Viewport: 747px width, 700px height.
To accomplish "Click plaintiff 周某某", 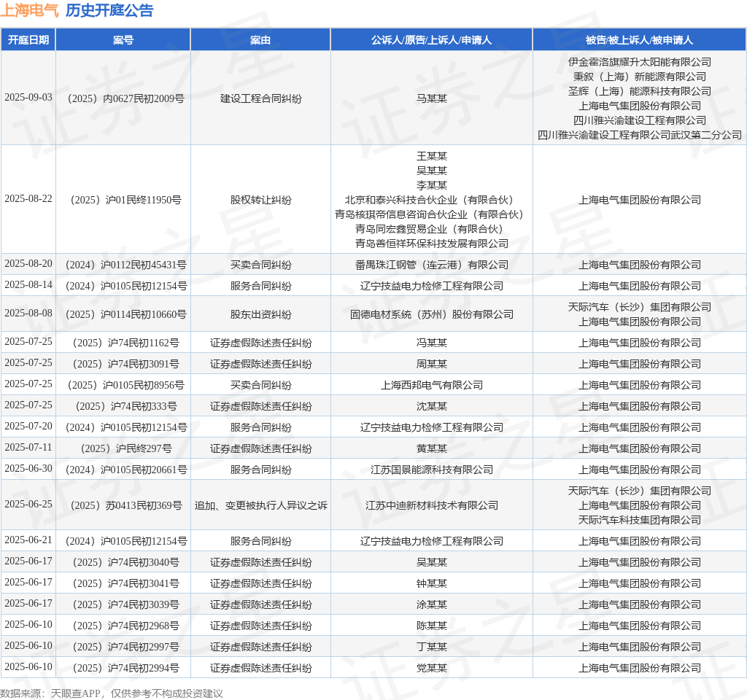I will 432,364.
